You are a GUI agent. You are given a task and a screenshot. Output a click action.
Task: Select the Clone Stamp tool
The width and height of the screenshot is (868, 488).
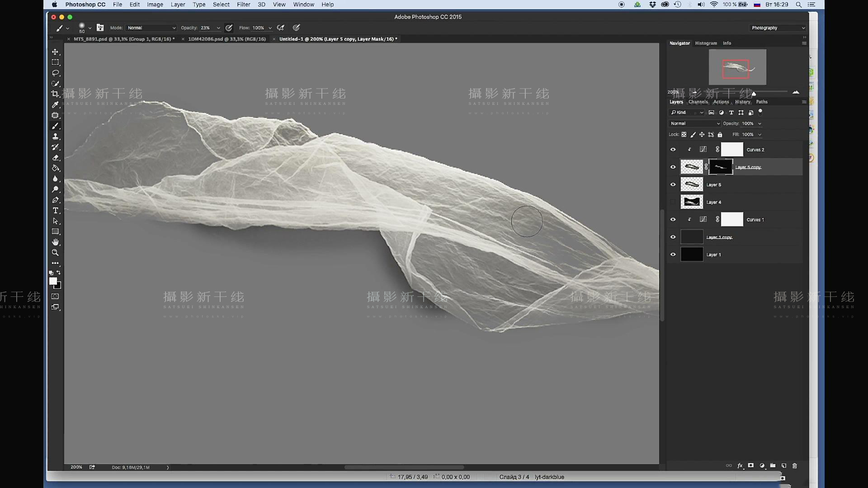click(x=55, y=136)
